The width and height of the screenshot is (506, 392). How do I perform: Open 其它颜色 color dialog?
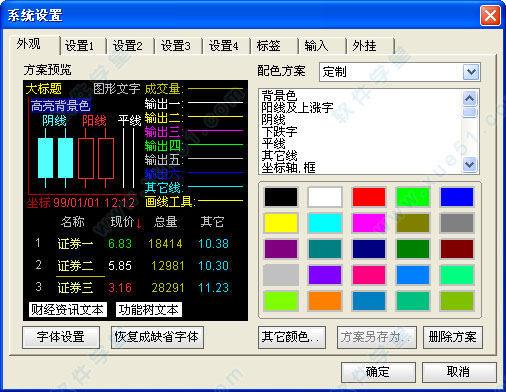[292, 337]
